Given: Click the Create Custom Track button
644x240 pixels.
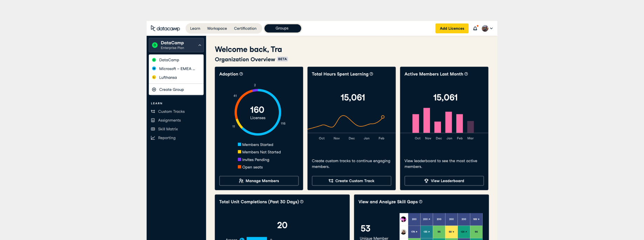Looking at the screenshot, I should coord(351,181).
